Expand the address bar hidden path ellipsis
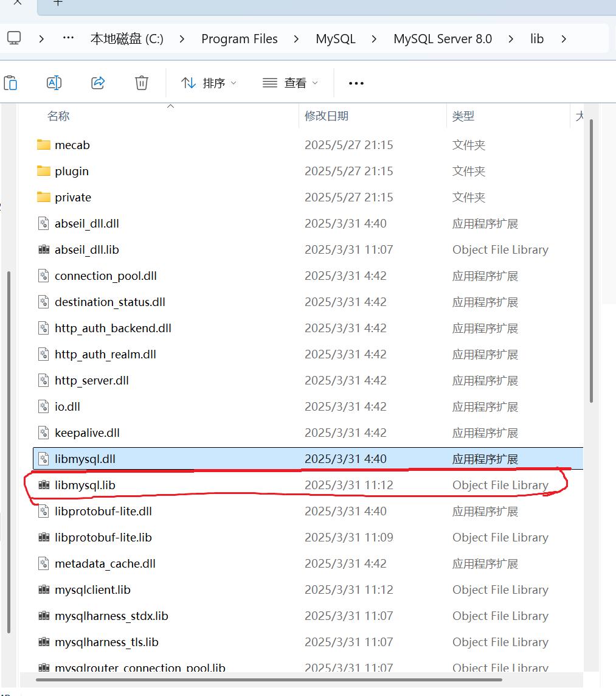The width and height of the screenshot is (616, 696). (x=68, y=38)
